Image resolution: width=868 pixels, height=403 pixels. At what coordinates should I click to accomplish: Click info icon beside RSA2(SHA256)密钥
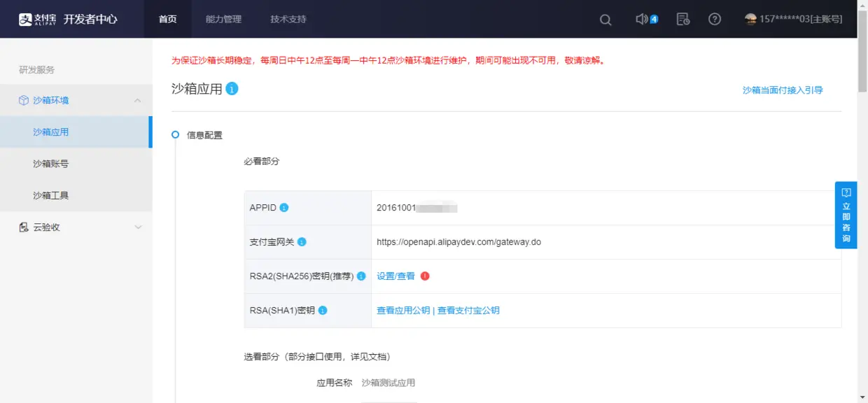pyautogui.click(x=361, y=276)
